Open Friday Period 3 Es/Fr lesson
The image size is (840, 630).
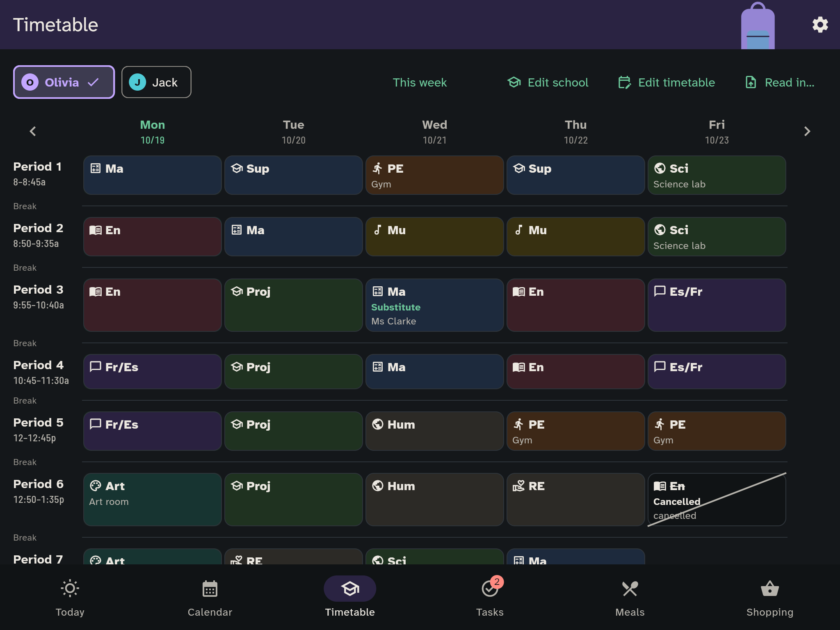pyautogui.click(x=717, y=305)
